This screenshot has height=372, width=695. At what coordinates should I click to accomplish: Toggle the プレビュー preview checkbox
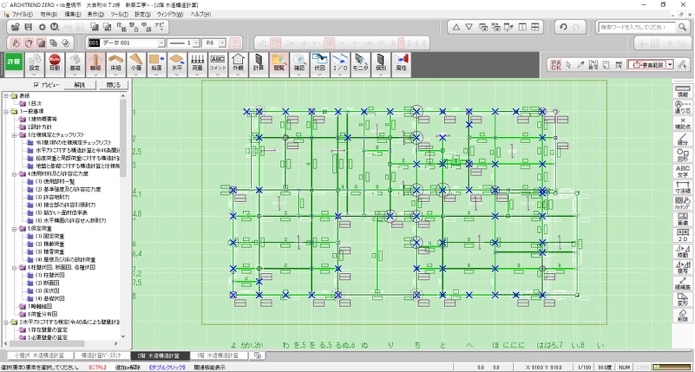tap(37, 85)
